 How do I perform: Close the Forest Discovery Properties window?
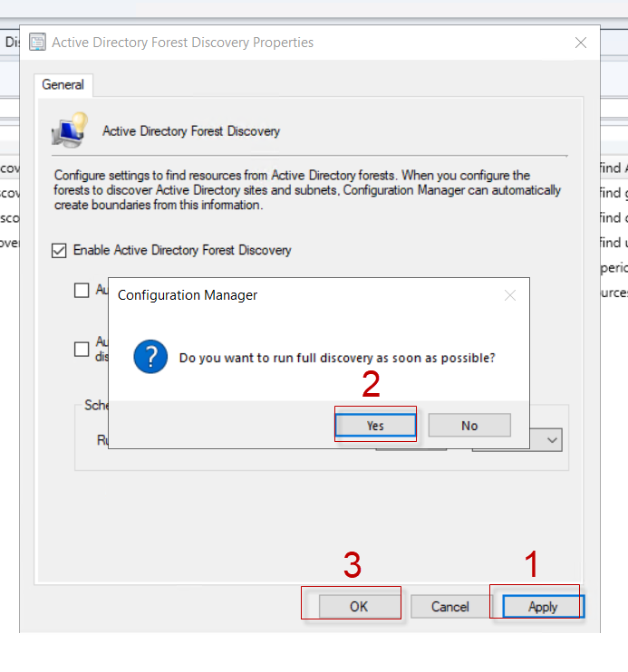(x=581, y=43)
